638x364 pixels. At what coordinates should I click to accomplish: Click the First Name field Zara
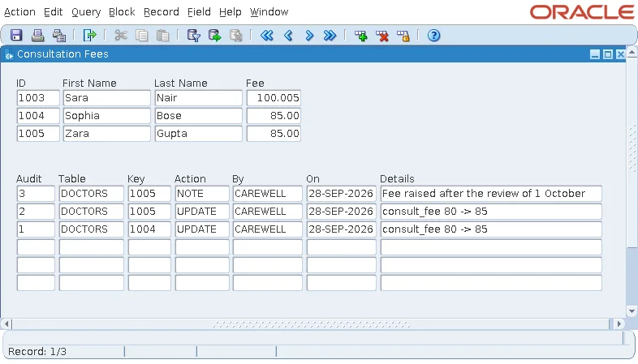(107, 134)
